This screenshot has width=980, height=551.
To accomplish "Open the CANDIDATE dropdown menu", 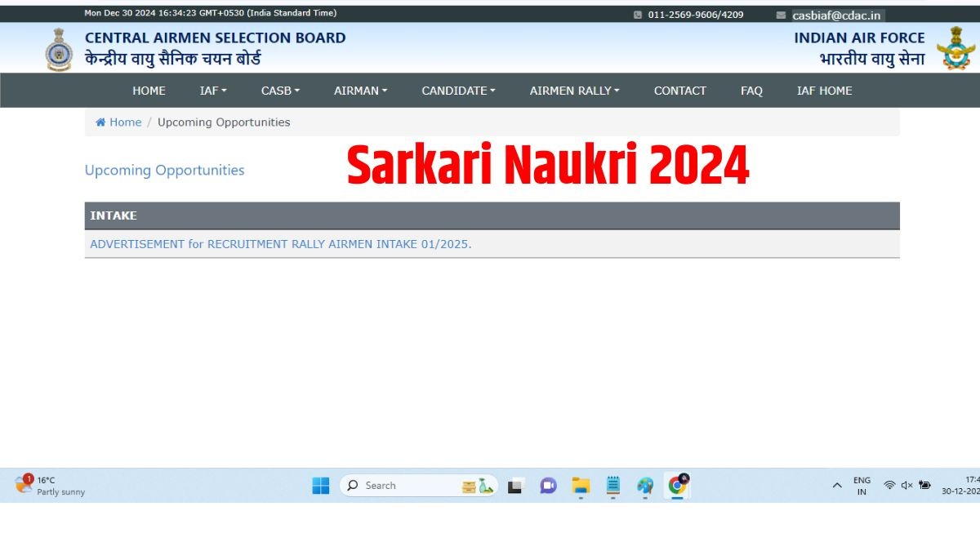I will pyautogui.click(x=458, y=91).
